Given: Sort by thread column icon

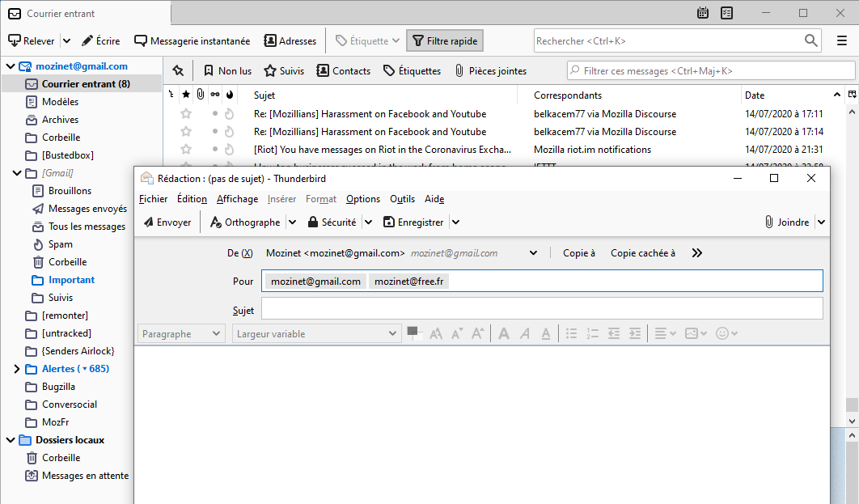Looking at the screenshot, I should click(x=171, y=95).
